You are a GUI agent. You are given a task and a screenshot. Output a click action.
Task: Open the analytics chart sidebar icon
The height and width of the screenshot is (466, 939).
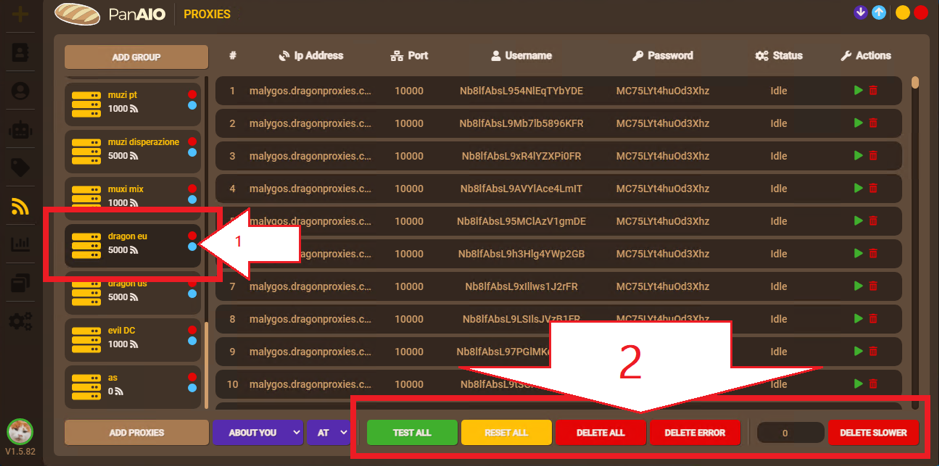(x=20, y=244)
